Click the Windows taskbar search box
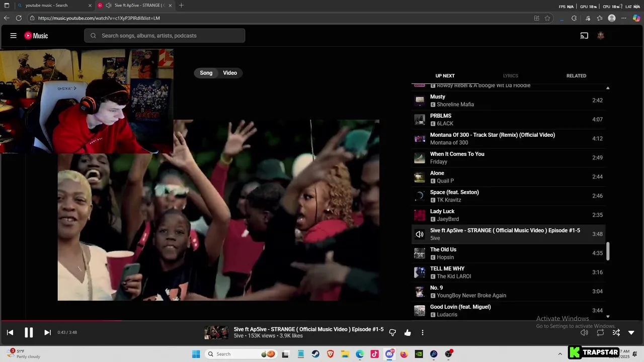 tap(241, 354)
